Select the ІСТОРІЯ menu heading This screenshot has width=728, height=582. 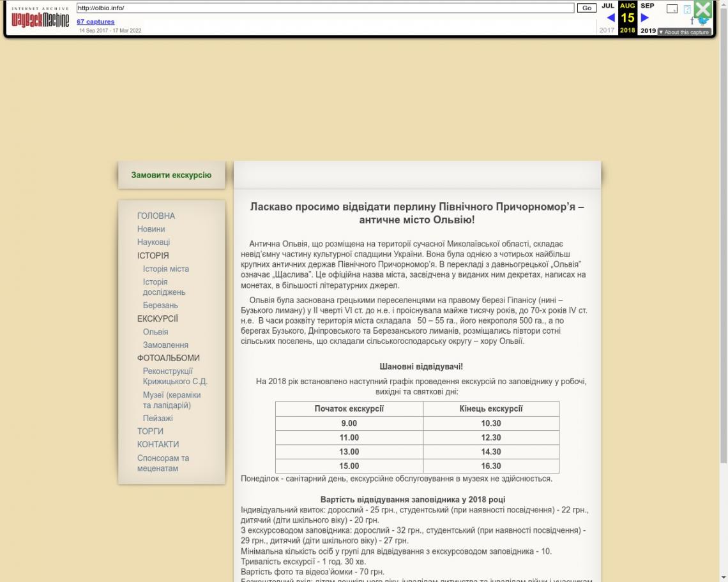tap(153, 255)
